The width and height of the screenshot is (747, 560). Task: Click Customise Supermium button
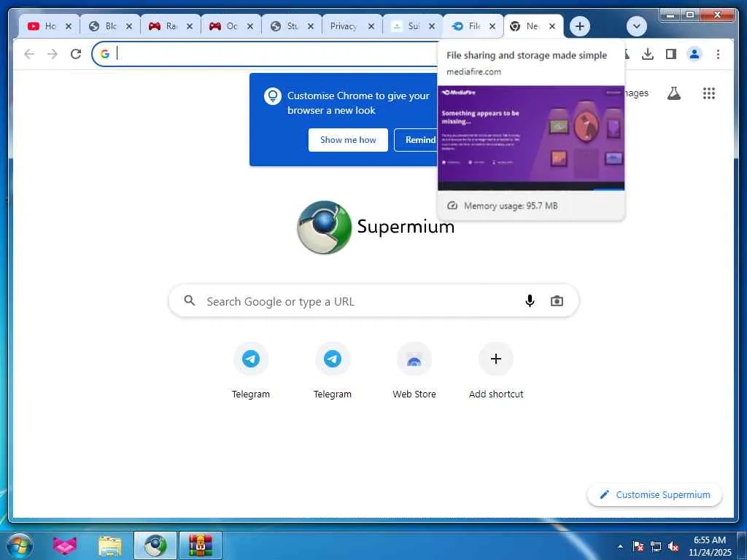(654, 495)
